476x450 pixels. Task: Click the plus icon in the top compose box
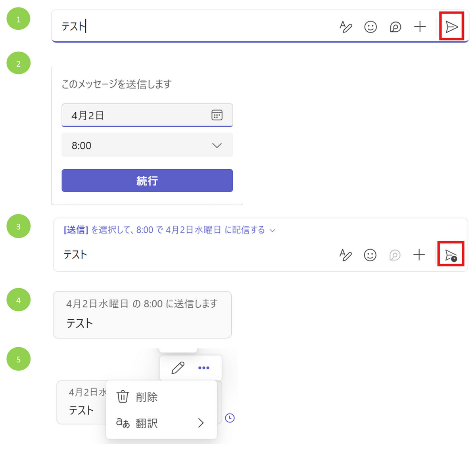pos(420,27)
